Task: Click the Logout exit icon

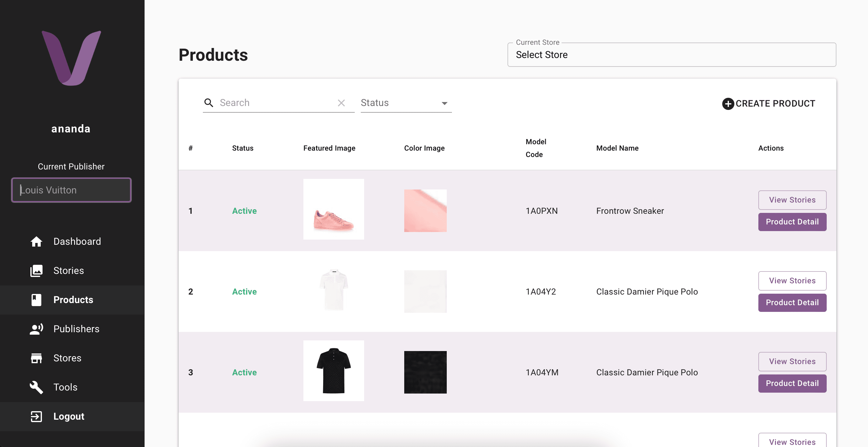Action: point(36,416)
